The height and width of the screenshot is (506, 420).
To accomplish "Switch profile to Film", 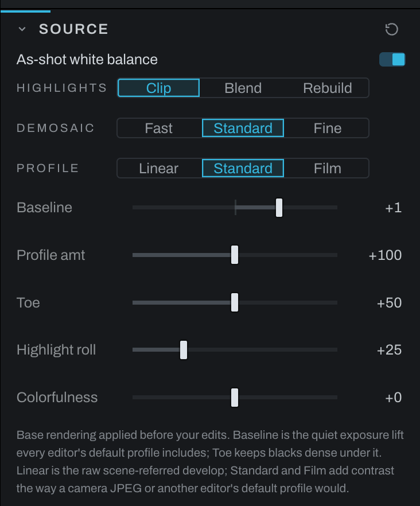I will [328, 168].
